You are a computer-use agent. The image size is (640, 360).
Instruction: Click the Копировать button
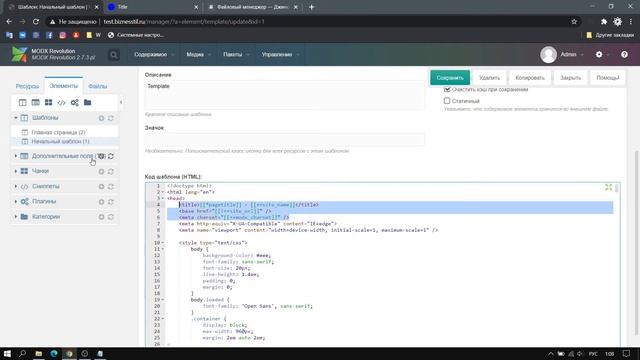tap(530, 78)
